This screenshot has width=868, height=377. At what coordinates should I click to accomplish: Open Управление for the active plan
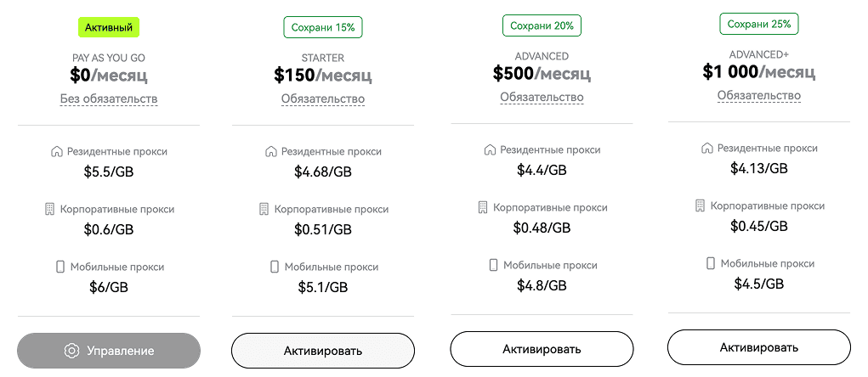(x=109, y=351)
